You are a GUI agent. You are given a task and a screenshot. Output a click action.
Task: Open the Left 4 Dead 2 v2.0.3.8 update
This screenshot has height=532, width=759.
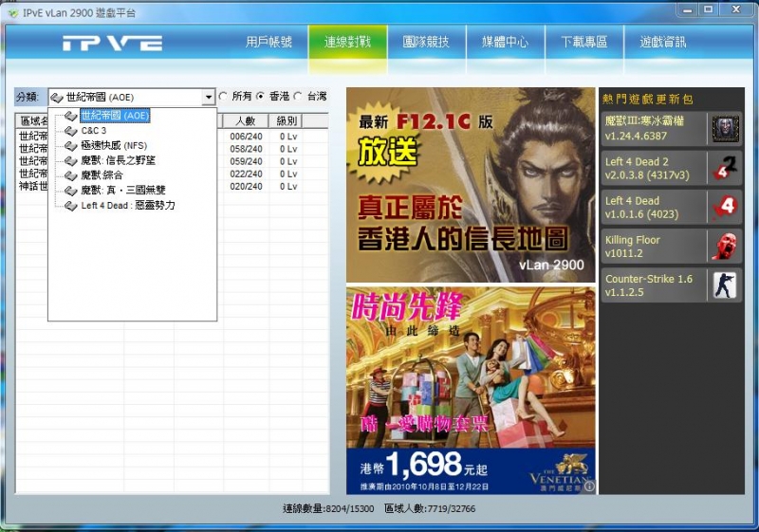[672, 168]
